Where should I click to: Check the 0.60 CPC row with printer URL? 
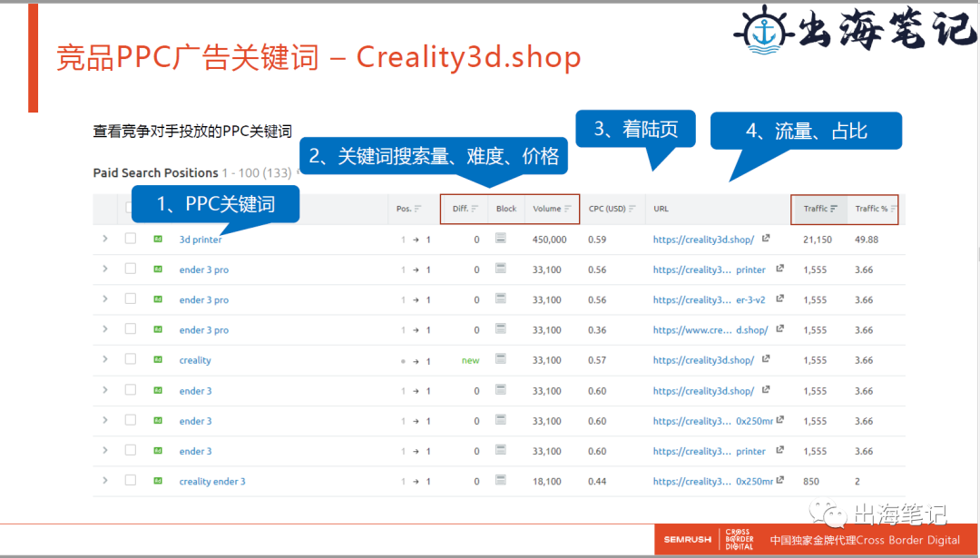[130, 450]
